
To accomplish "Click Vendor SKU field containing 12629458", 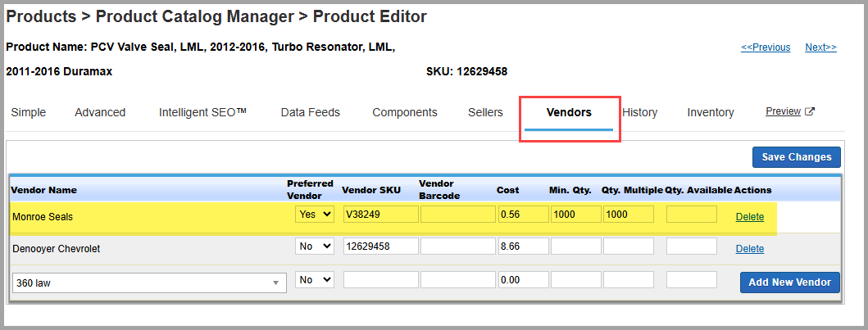I will pos(381,246).
